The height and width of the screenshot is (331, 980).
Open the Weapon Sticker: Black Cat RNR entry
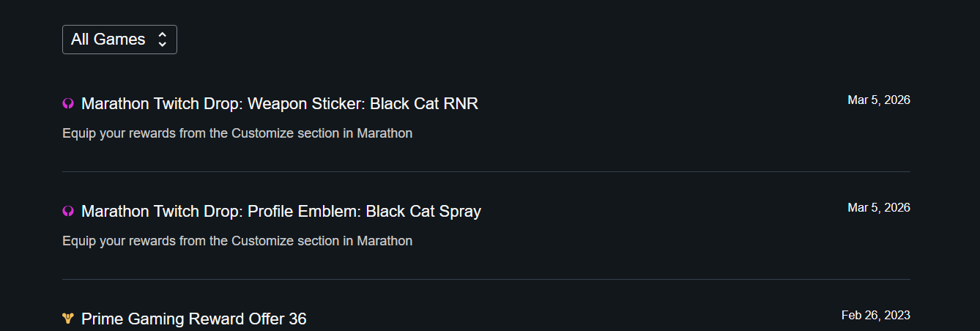(x=279, y=104)
